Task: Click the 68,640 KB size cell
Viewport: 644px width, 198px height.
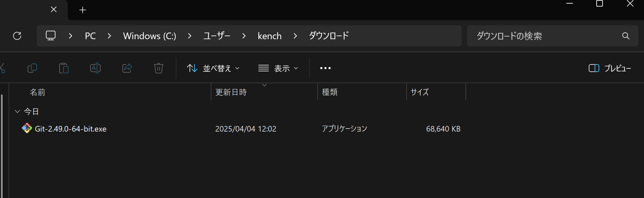Action: tap(443, 129)
